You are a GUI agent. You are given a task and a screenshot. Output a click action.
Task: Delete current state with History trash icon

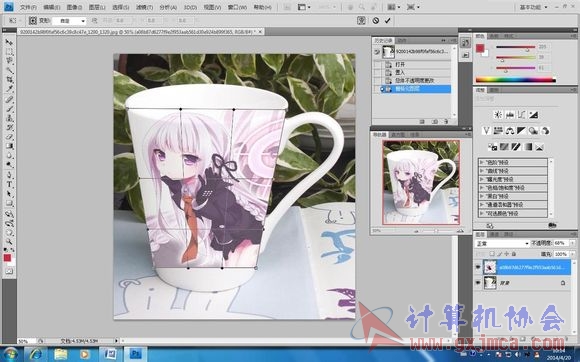point(446,121)
